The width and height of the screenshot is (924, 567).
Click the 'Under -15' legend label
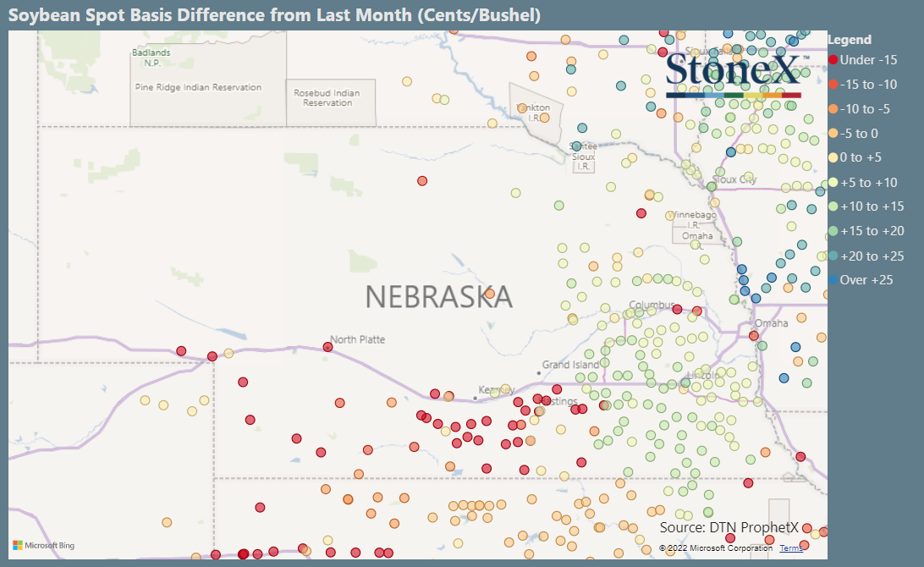[x=869, y=59]
